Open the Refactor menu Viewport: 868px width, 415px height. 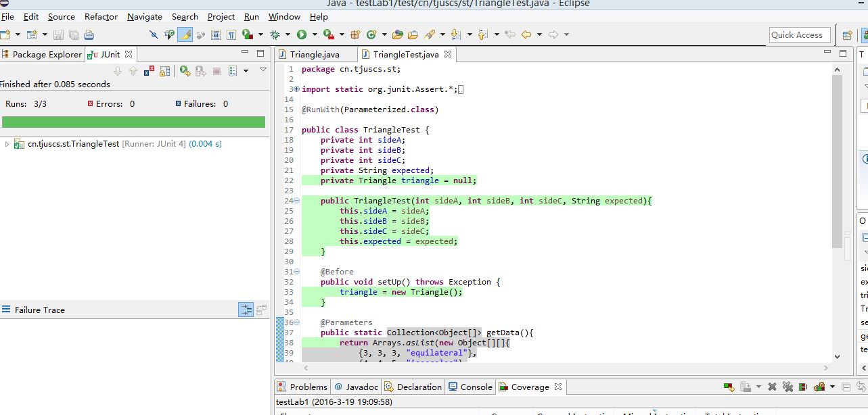(x=101, y=16)
